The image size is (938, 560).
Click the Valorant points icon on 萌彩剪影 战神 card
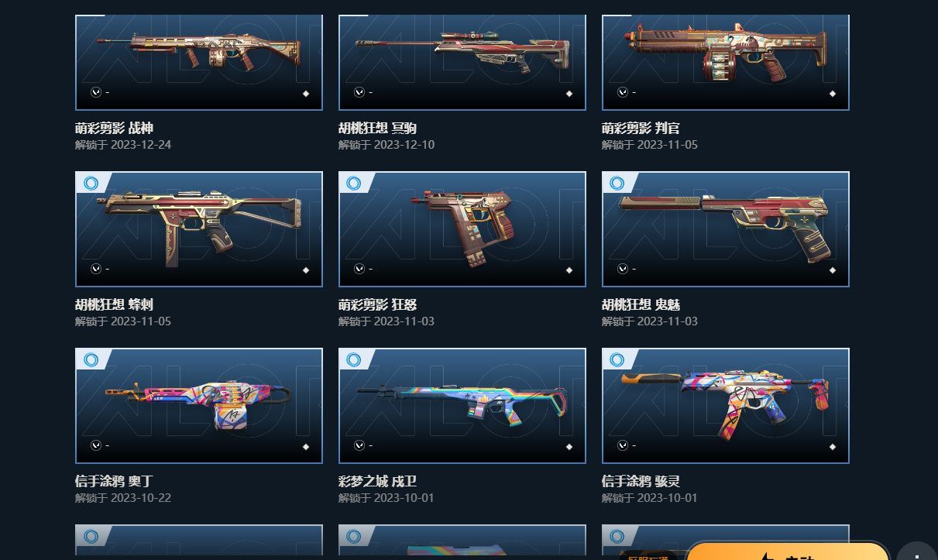(x=96, y=92)
